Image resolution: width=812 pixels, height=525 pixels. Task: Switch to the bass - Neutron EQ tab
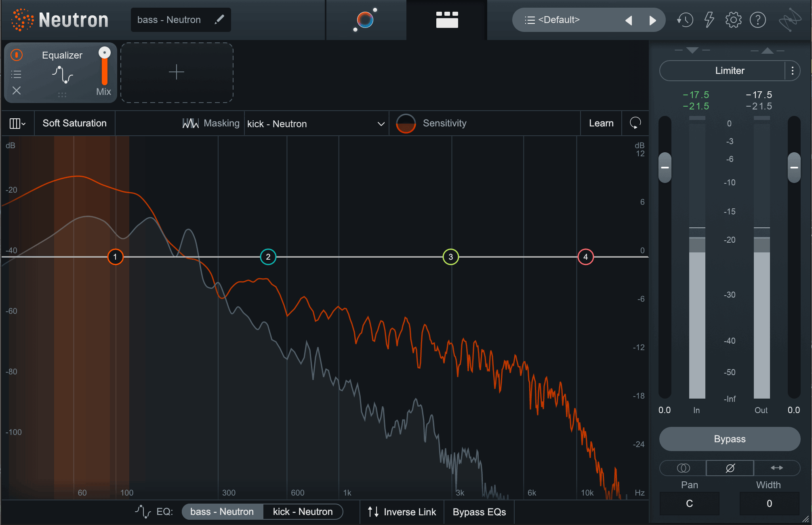coord(222,512)
